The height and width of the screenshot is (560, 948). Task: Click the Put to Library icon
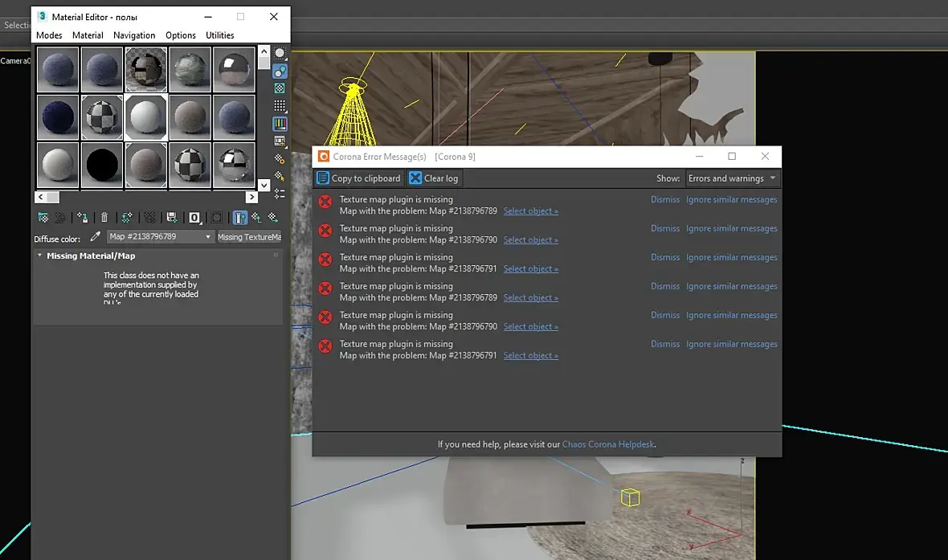(172, 218)
